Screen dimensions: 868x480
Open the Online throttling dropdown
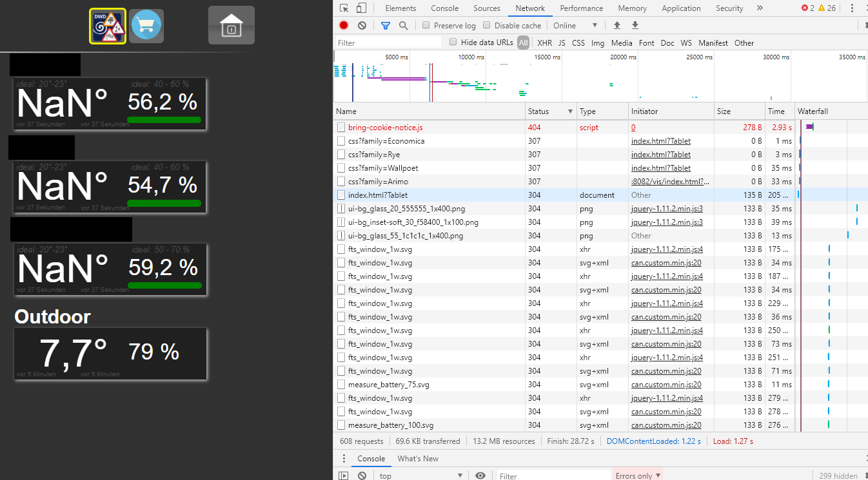click(x=575, y=26)
